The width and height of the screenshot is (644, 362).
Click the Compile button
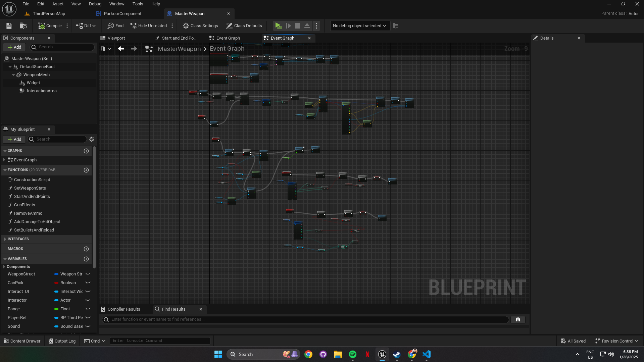(50, 26)
